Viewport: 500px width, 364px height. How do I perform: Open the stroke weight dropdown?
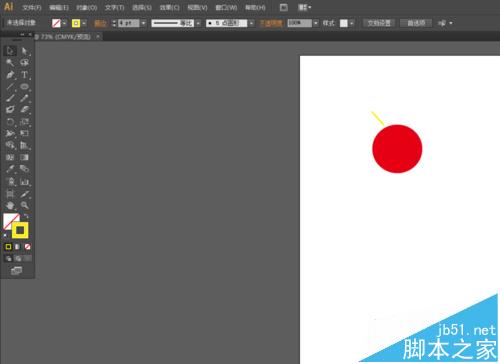[x=143, y=23]
